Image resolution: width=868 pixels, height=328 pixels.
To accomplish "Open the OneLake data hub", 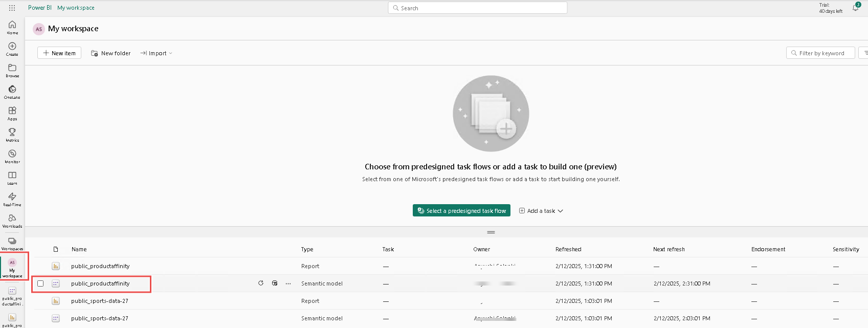I will click(x=12, y=92).
